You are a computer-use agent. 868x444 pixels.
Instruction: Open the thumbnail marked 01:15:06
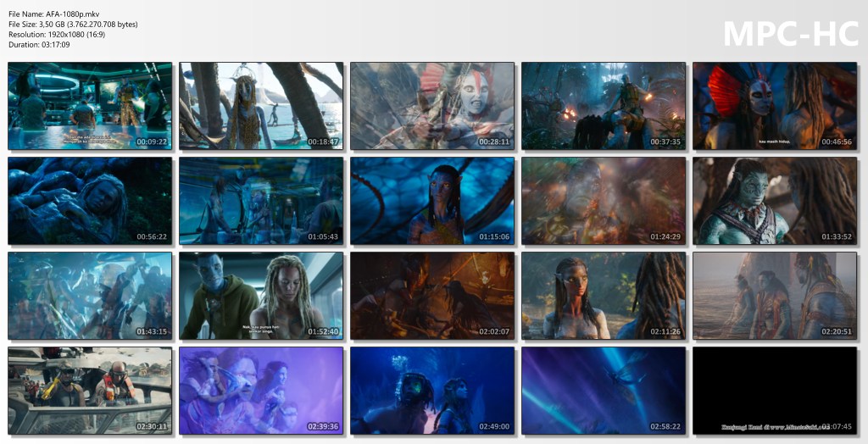click(x=432, y=201)
